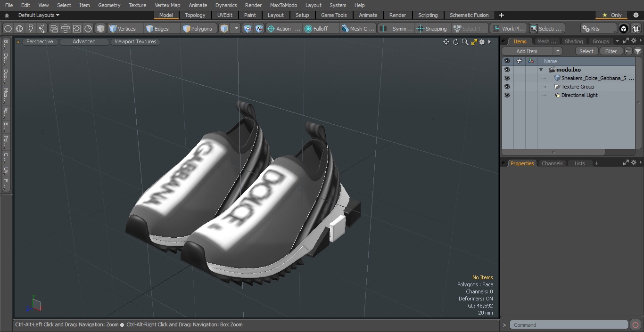Open dropdown arrow beside item-mode cube
This screenshot has width=644, height=332.
236,29
